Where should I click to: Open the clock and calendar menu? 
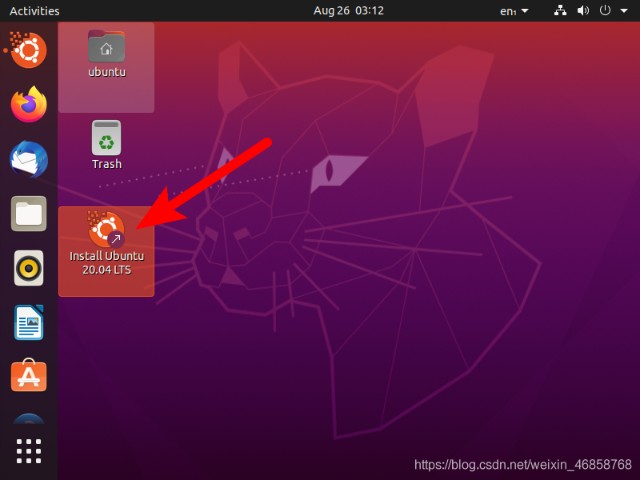pyautogui.click(x=348, y=11)
